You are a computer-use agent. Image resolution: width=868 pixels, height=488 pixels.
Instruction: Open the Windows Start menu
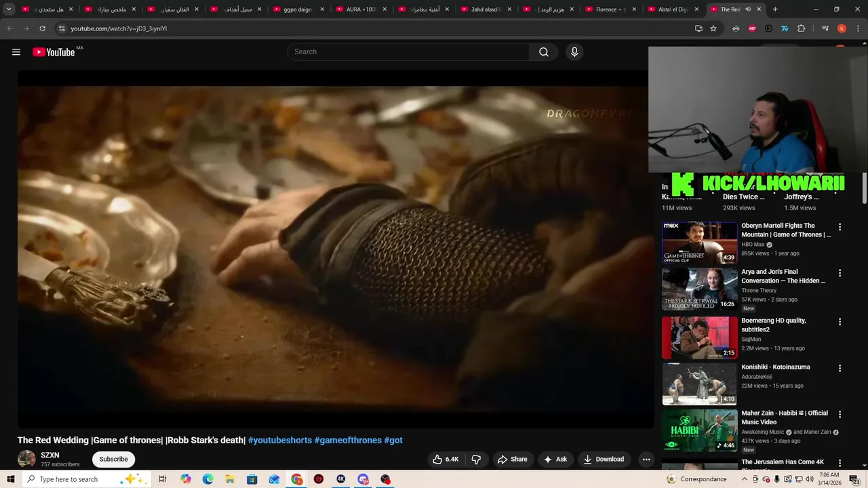click(11, 479)
